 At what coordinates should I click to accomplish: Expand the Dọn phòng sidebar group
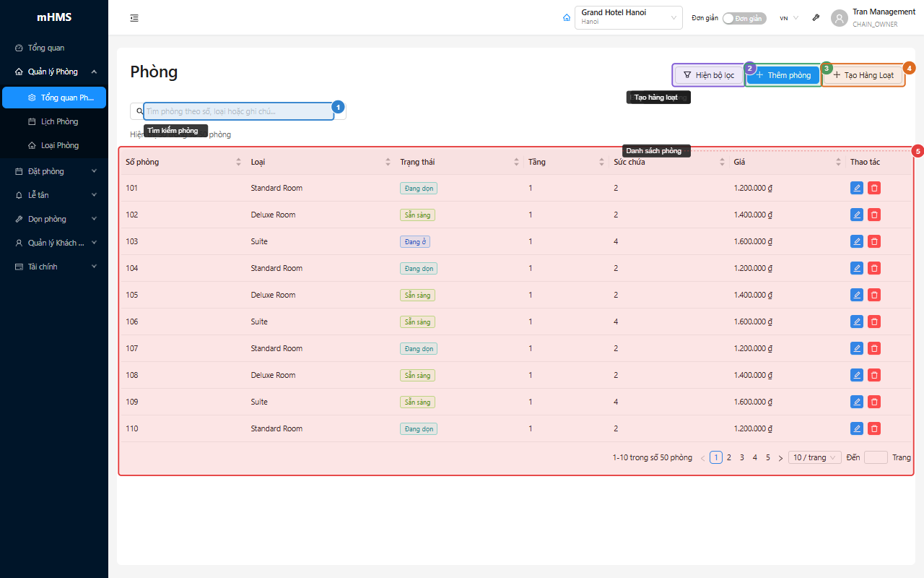point(54,219)
